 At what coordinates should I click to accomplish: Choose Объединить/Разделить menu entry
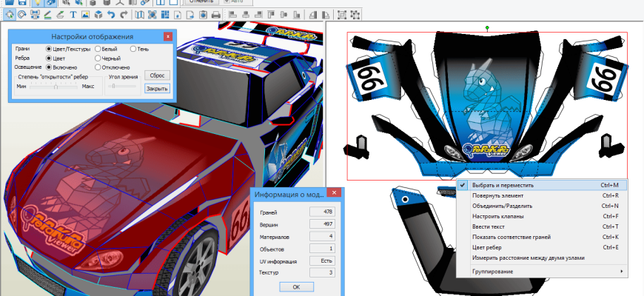coord(541,206)
